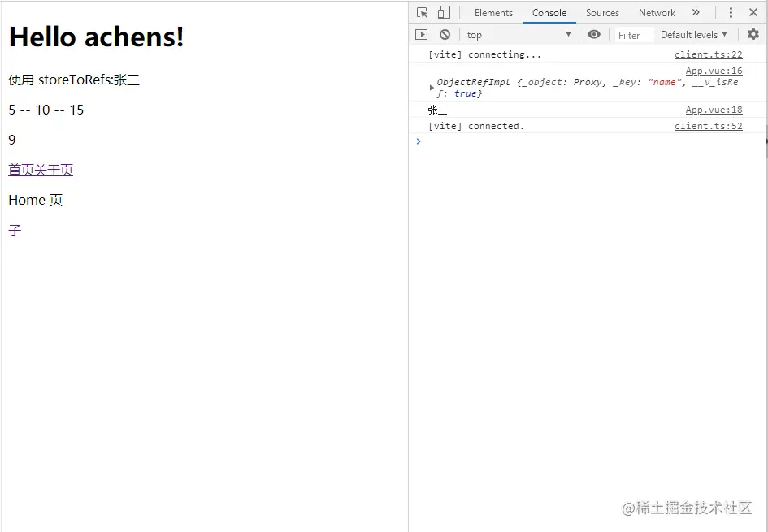Screen dimensions: 768x532
Task: Follow the 首页 link
Action: 22,171
